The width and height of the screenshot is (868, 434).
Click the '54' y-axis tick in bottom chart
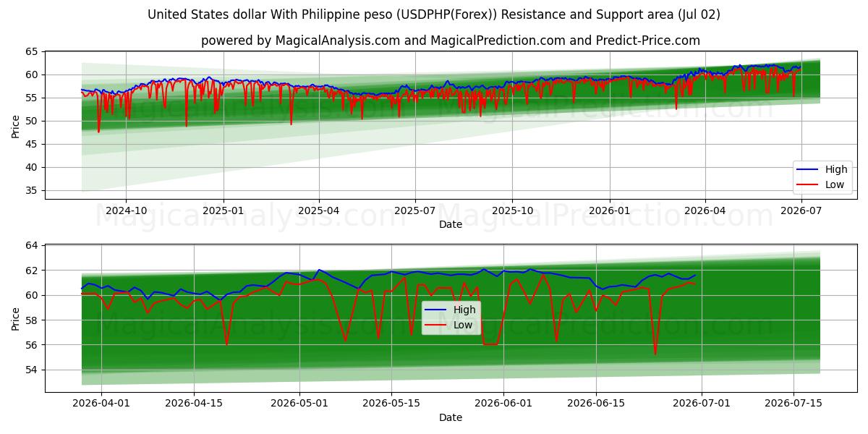click(32, 370)
